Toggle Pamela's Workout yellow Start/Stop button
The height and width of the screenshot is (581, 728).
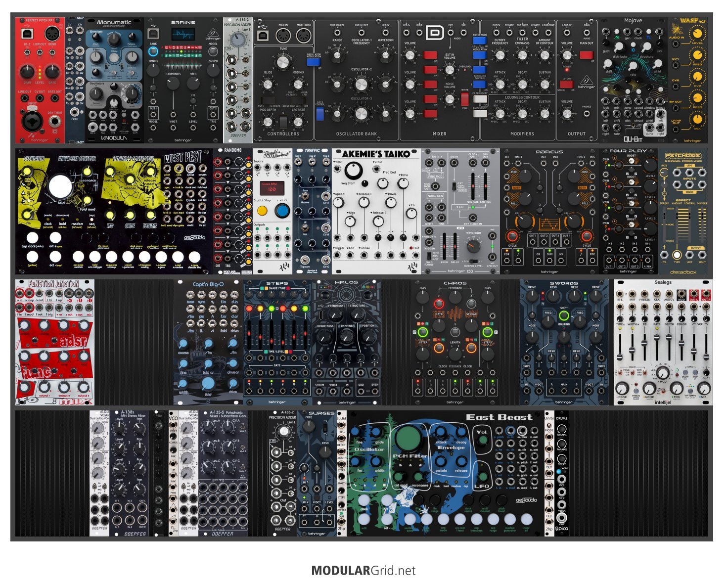(262, 211)
